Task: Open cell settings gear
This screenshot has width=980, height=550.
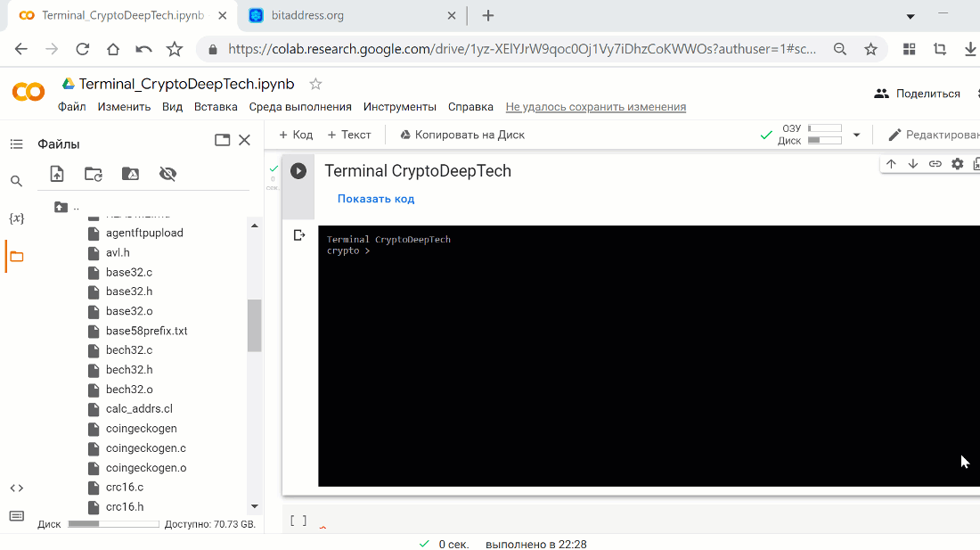Action: (x=958, y=164)
